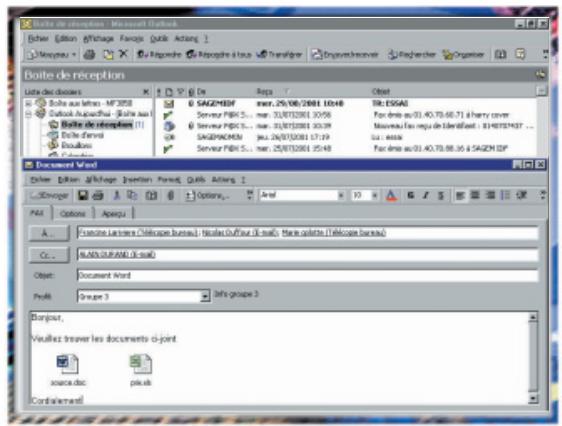Cut with the scissors icon
The width and height of the screenshot is (562, 426).
[116, 196]
